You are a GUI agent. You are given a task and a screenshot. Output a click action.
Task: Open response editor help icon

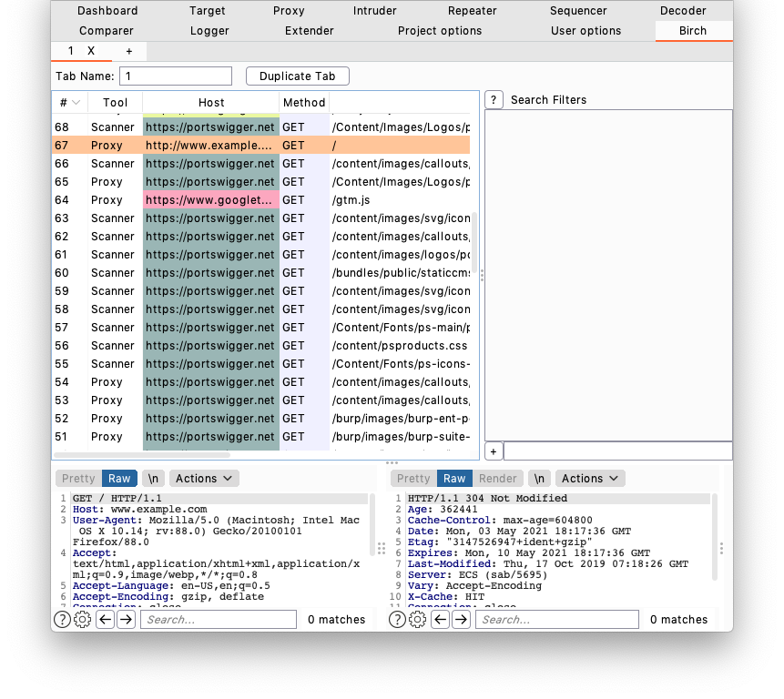click(397, 620)
